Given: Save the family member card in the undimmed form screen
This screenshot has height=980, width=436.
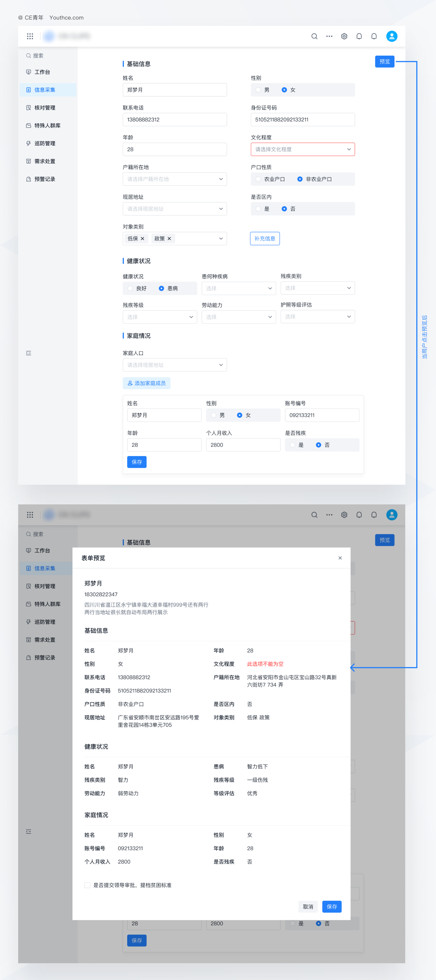Looking at the screenshot, I should [x=137, y=462].
